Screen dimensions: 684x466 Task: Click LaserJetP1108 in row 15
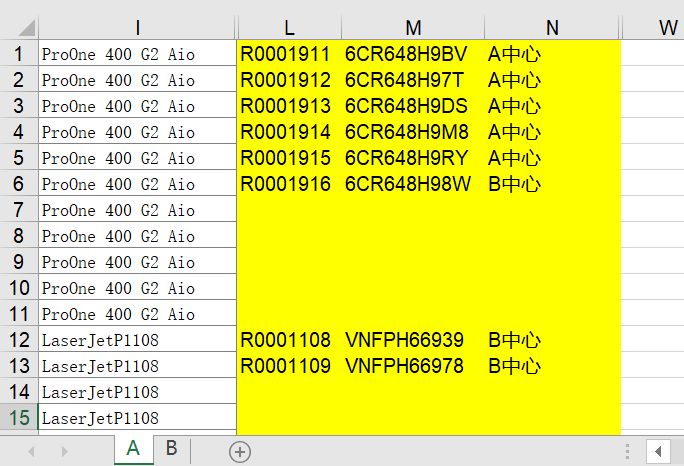[137, 417]
